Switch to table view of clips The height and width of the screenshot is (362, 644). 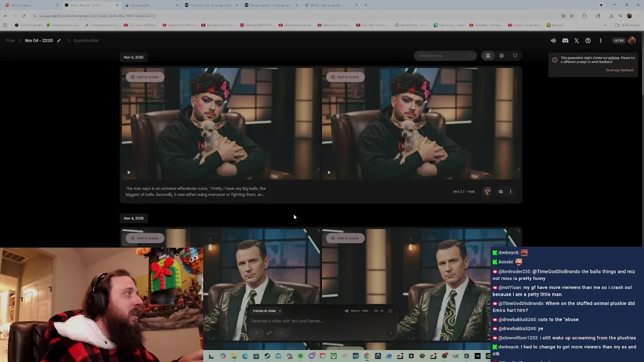pyautogui.click(x=502, y=56)
